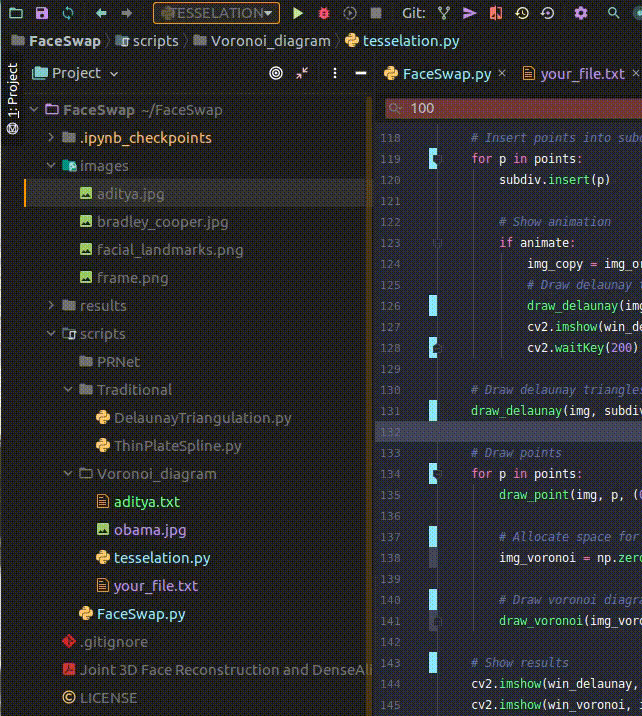The height and width of the screenshot is (716, 642).
Task: Open file via folder icon in toolbar
Action: [x=16, y=13]
